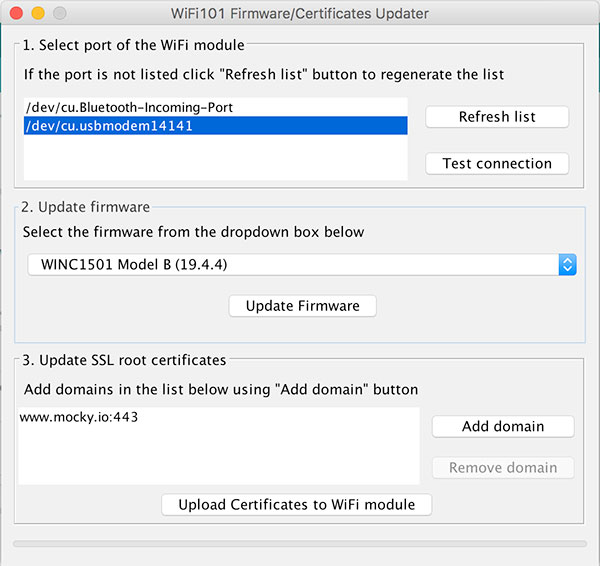Click the WINC1501 Model B firmware selector

pyautogui.click(x=290, y=265)
